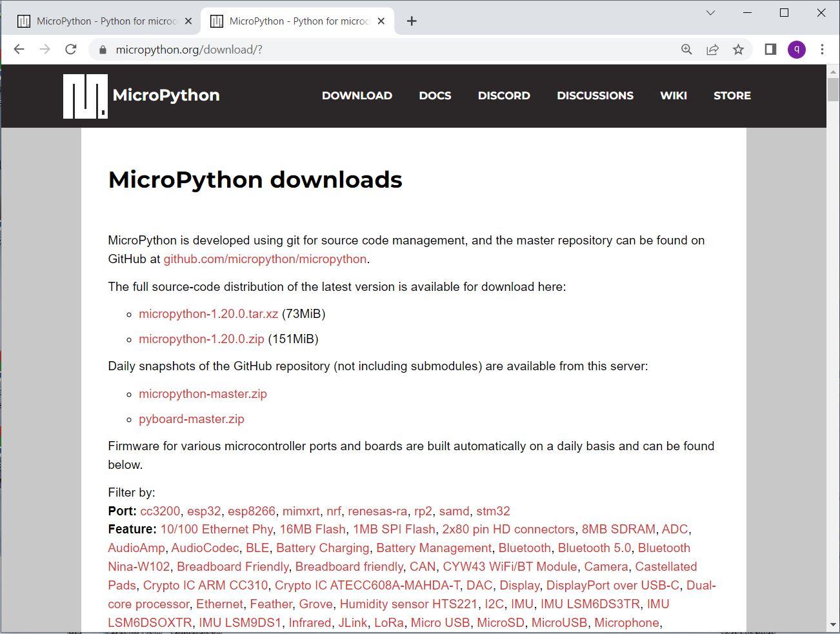Close the first MicroPython tab
The width and height of the screenshot is (840, 634).
pos(188,21)
